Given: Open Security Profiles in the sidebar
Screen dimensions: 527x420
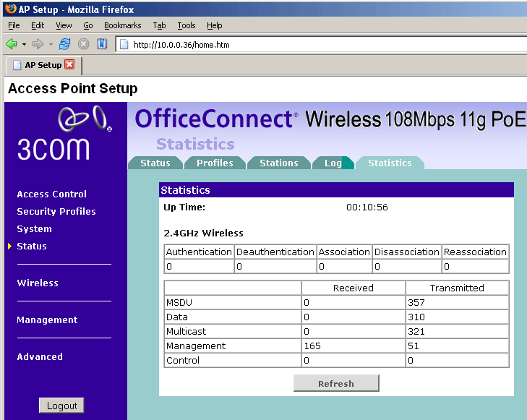Looking at the screenshot, I should [x=56, y=211].
